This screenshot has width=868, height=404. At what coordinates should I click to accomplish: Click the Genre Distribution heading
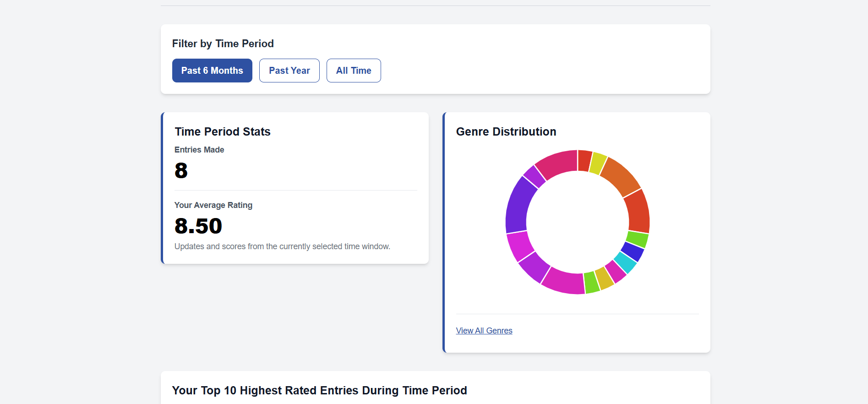pyautogui.click(x=506, y=131)
